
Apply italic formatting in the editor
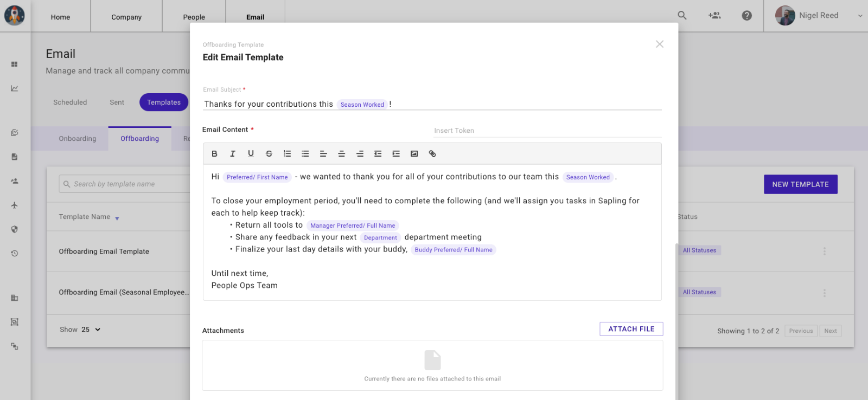click(x=233, y=154)
